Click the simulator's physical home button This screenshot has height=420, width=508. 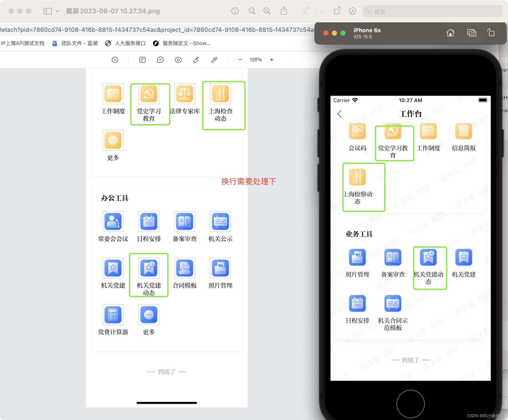[411, 404]
